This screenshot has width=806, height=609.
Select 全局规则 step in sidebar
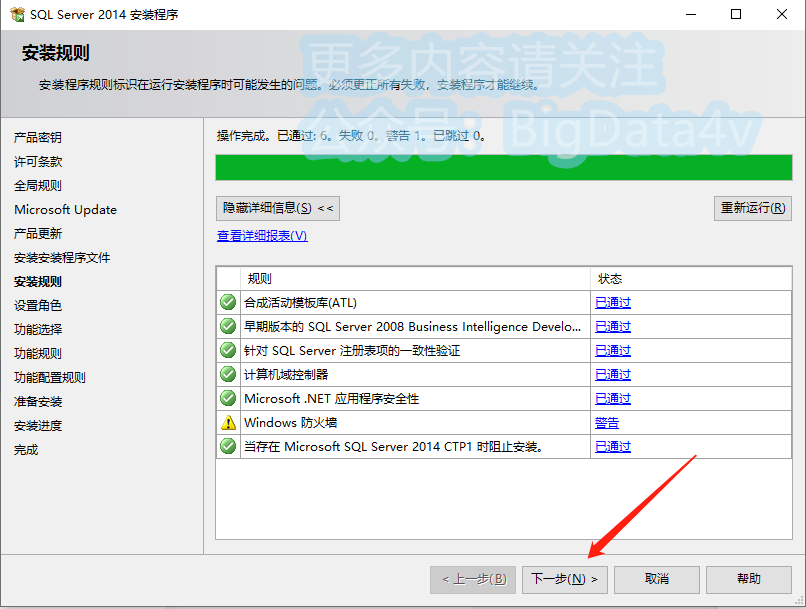point(38,186)
